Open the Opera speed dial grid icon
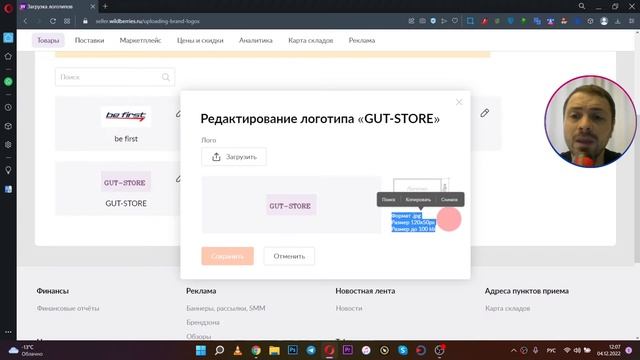Viewport: 640px width, 360px height. click(67, 21)
